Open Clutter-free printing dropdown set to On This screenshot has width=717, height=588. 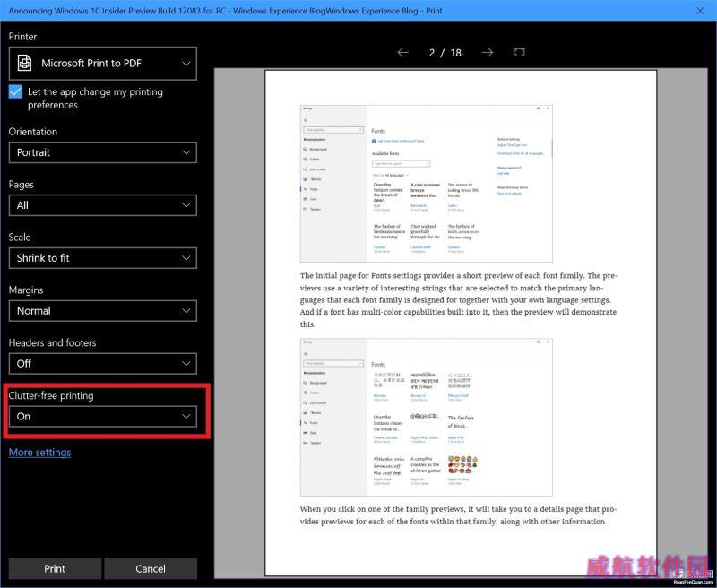point(103,417)
